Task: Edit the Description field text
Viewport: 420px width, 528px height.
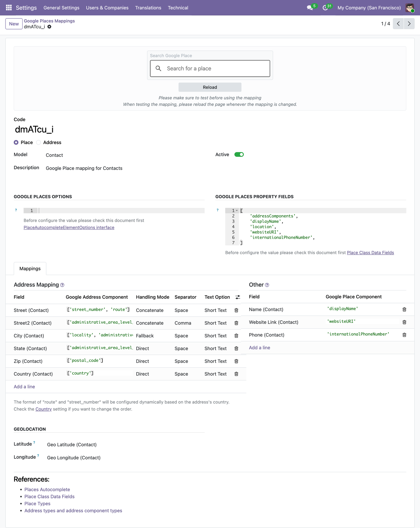Action: 84,168
